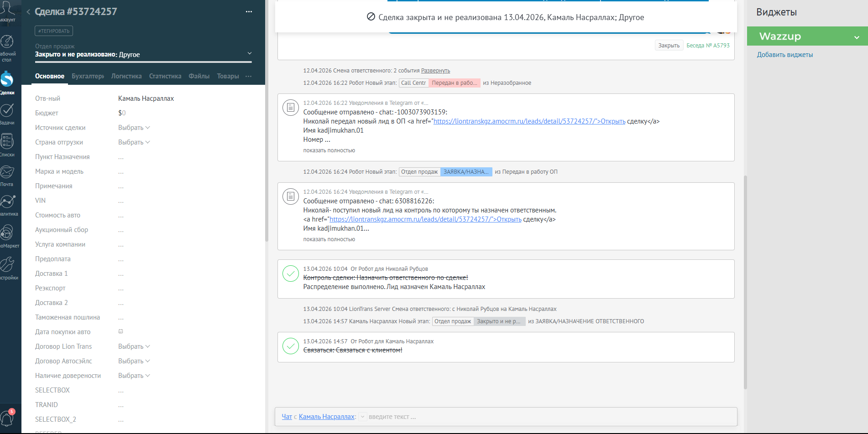Open Договор Lion Trans Выбрать dropdown
Viewport: 868px width, 434px height.
point(134,346)
